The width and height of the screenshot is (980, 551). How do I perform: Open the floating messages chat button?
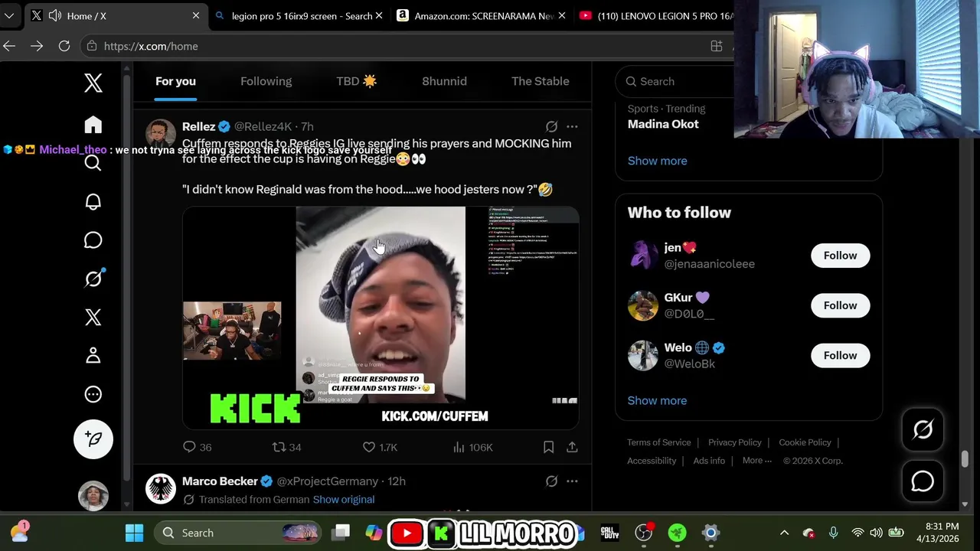(923, 481)
